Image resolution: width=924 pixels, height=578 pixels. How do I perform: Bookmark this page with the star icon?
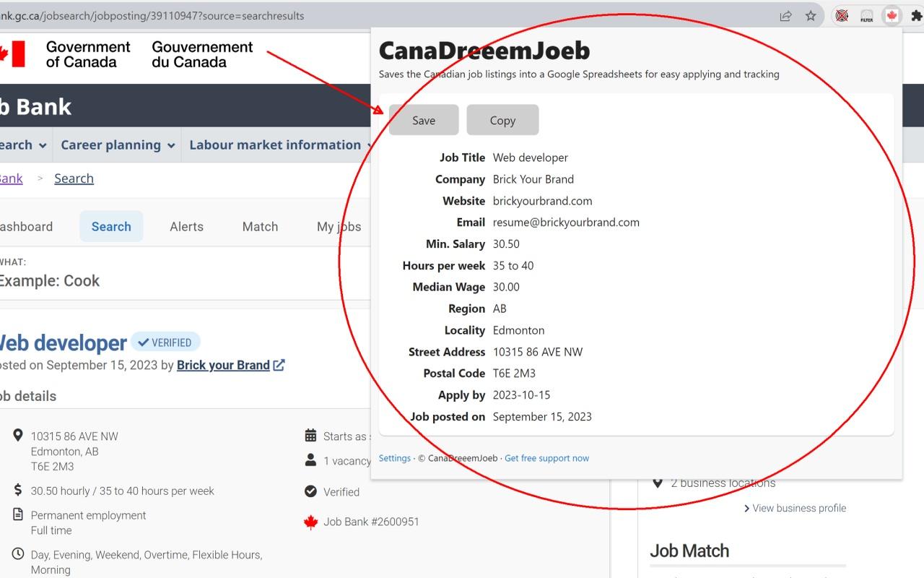coord(811,16)
